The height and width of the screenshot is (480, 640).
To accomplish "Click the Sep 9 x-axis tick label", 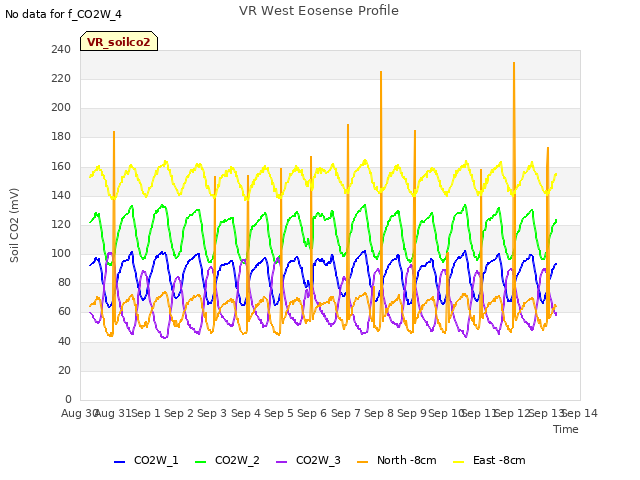I will pos(412,413).
